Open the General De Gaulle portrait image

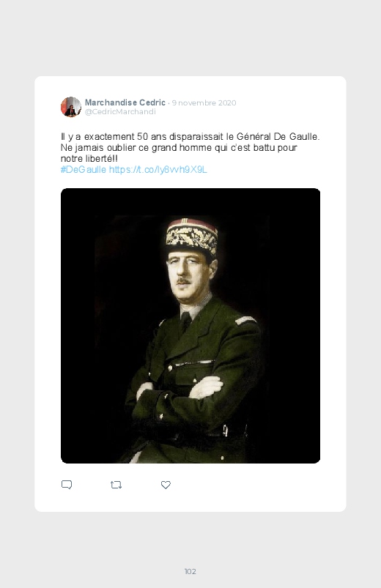click(x=190, y=326)
